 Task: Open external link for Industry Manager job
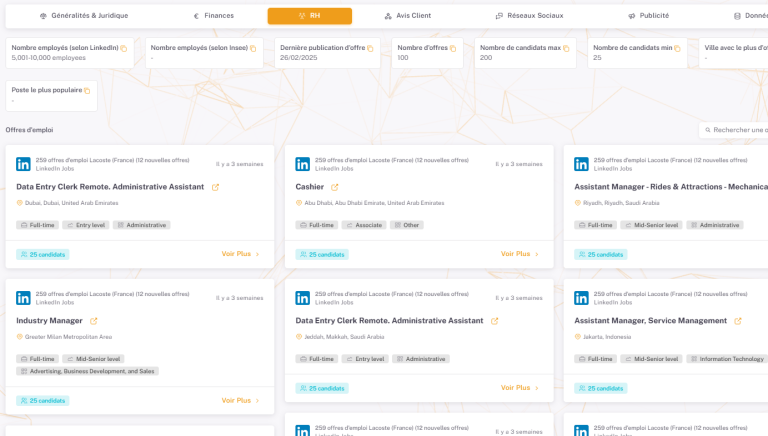94,321
